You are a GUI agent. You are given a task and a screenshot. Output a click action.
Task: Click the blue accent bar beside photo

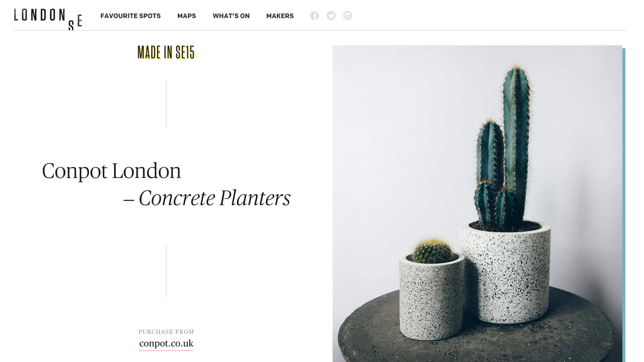pyautogui.click(x=624, y=205)
